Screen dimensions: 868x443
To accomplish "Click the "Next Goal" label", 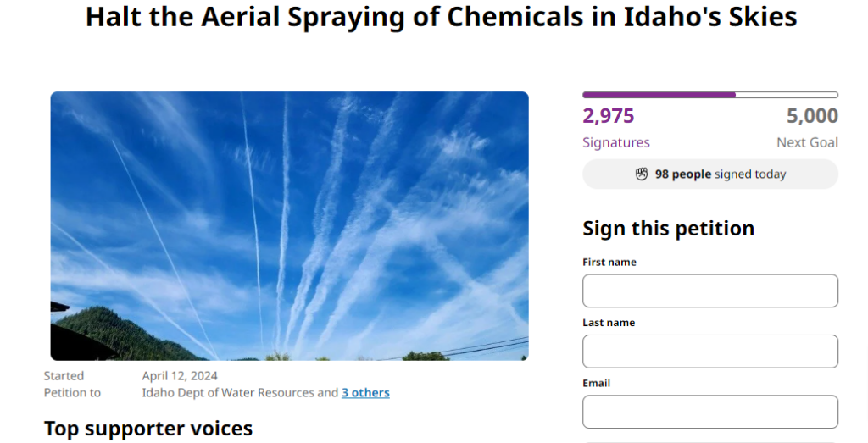I will coord(807,142).
